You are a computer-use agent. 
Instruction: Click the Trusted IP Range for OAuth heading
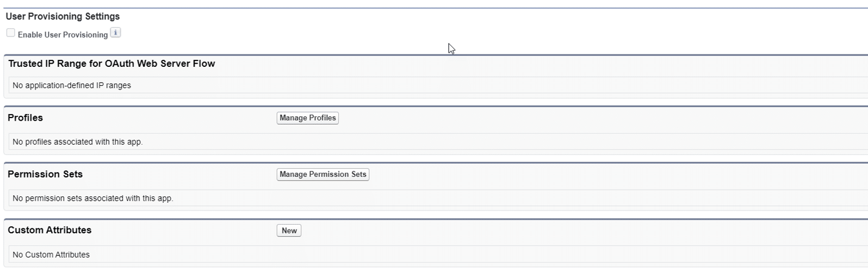click(111, 64)
